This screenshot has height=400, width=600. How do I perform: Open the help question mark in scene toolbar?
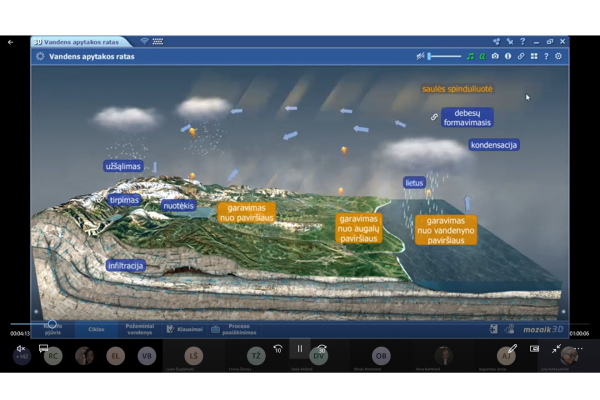(546, 56)
